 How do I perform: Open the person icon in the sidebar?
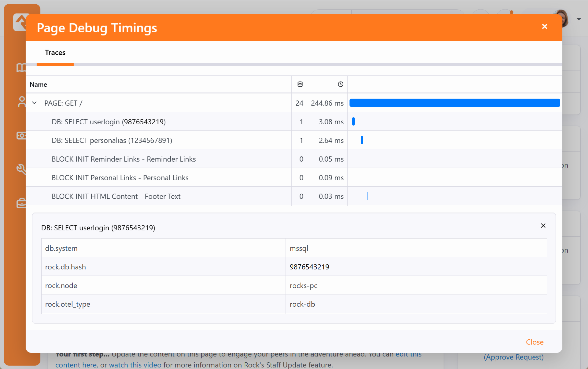coord(22,102)
